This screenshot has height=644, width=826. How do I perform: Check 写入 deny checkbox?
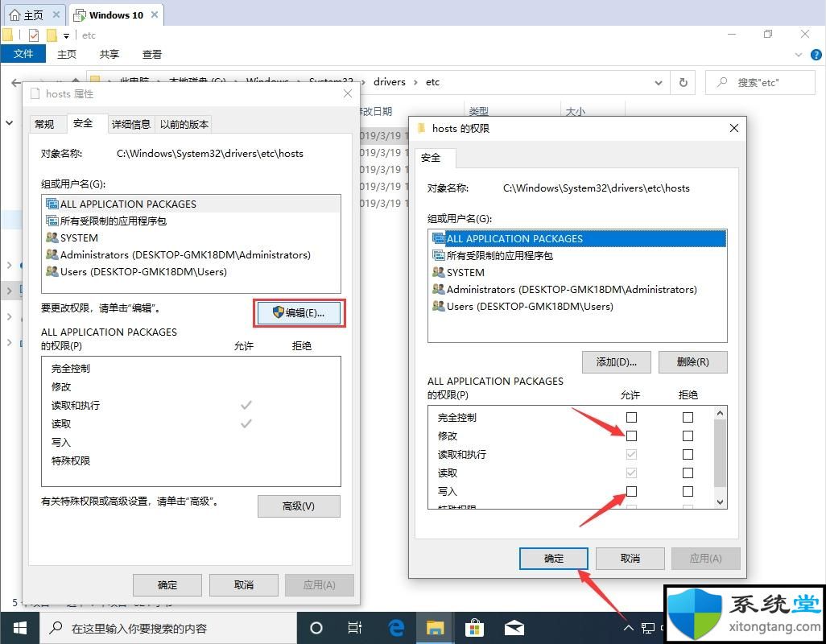click(x=688, y=491)
